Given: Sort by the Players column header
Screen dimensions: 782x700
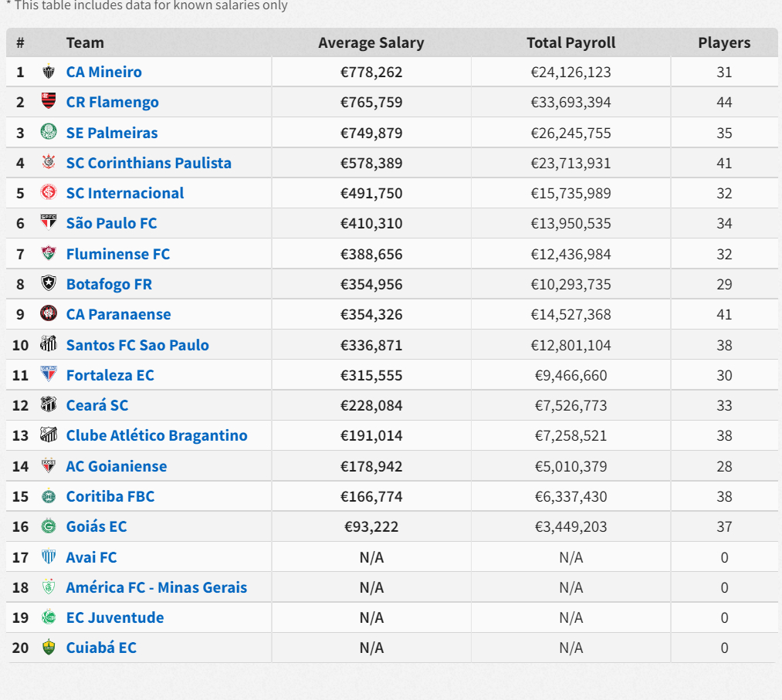Looking at the screenshot, I should pyautogui.click(x=724, y=43).
